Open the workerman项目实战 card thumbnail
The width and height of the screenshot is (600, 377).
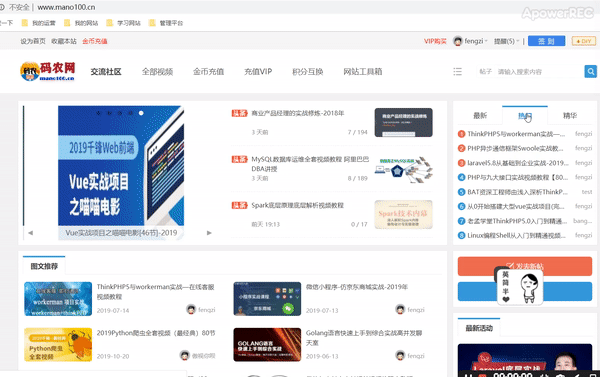pos(58,299)
